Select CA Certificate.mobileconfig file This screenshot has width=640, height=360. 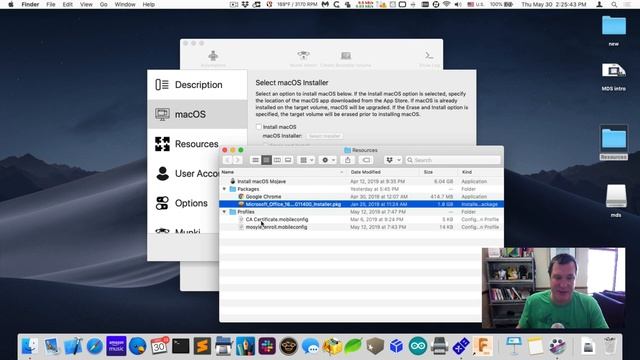click(x=361, y=219)
